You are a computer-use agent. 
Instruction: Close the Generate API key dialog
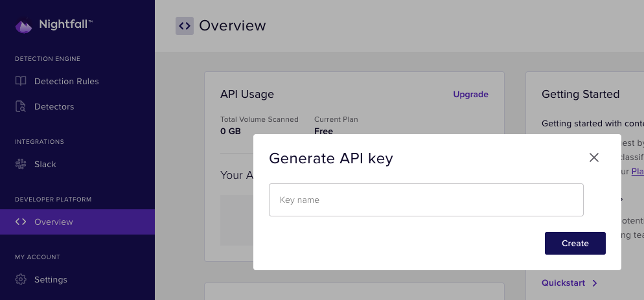point(594,157)
